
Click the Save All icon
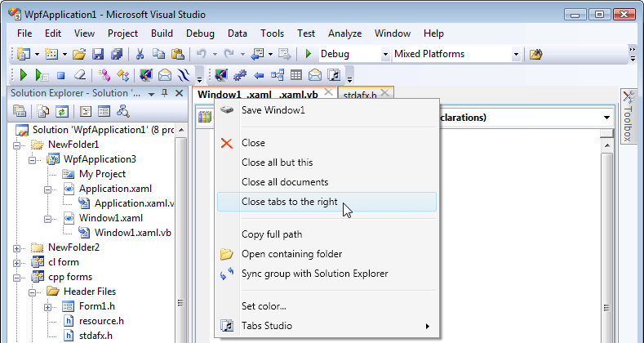click(117, 54)
